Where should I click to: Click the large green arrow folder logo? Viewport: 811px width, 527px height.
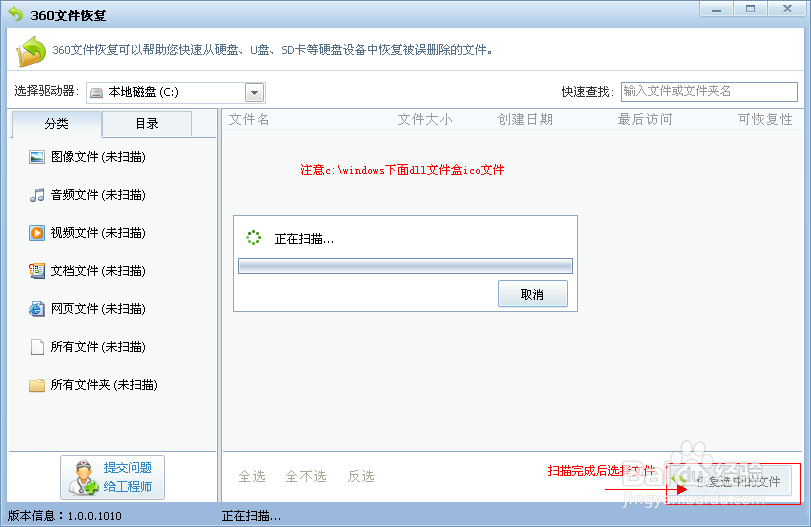click(x=31, y=51)
